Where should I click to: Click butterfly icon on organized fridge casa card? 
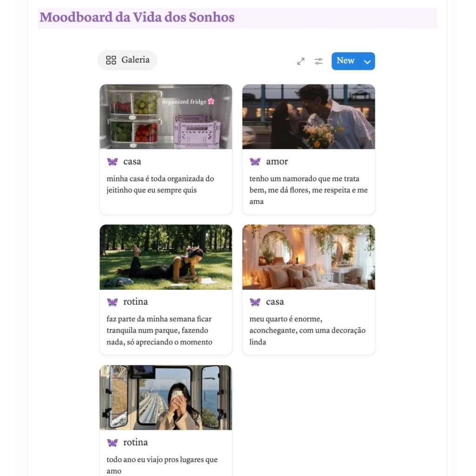pos(112,162)
